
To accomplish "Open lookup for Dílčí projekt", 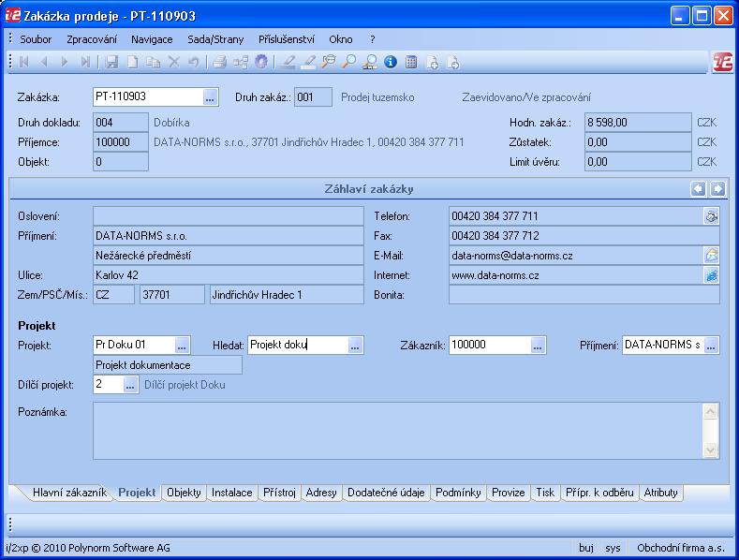I will [130, 385].
